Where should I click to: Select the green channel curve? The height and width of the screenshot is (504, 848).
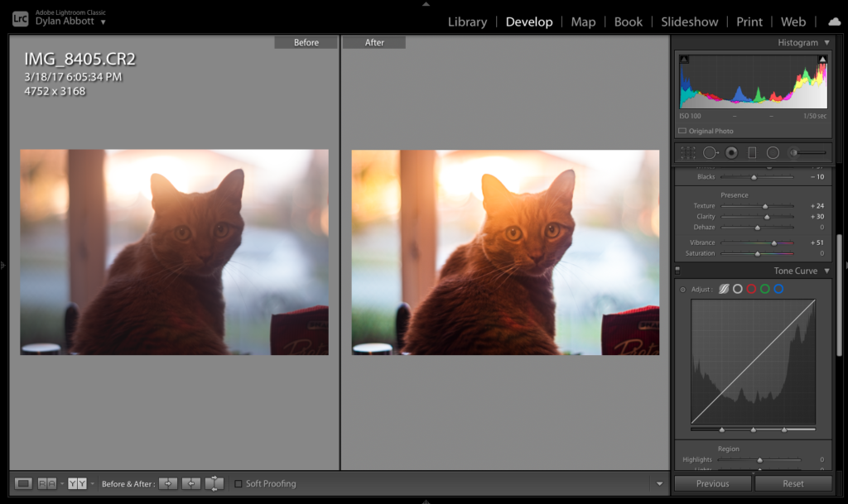pyautogui.click(x=764, y=289)
